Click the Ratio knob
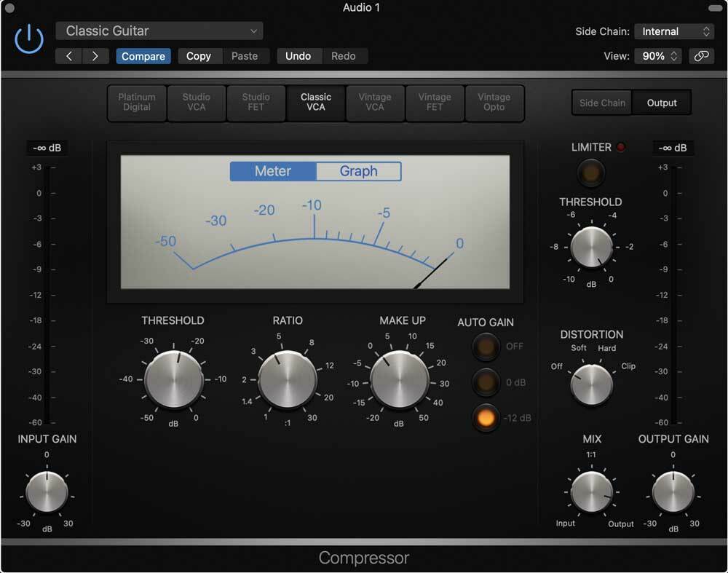728x573 pixels. point(288,379)
